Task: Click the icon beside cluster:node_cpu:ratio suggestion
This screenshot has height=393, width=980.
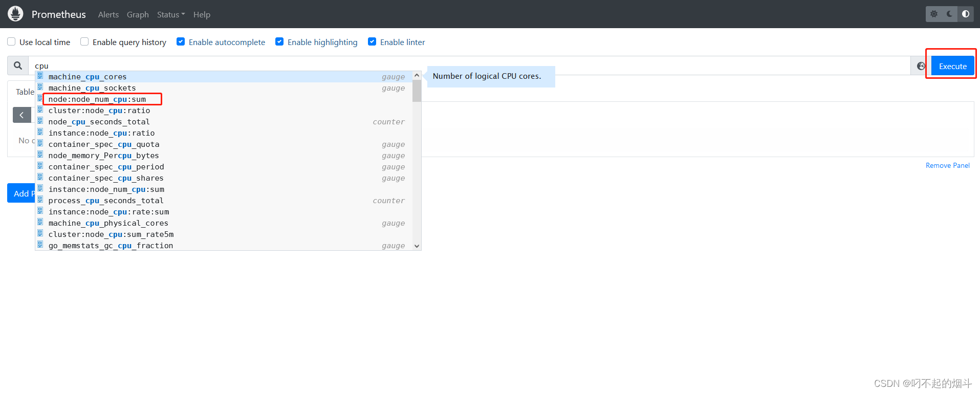Action: [40, 110]
